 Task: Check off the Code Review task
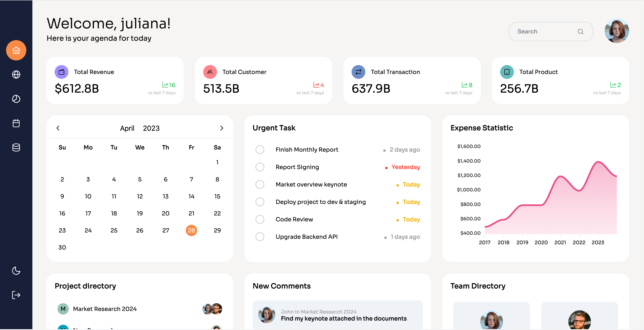point(260,219)
